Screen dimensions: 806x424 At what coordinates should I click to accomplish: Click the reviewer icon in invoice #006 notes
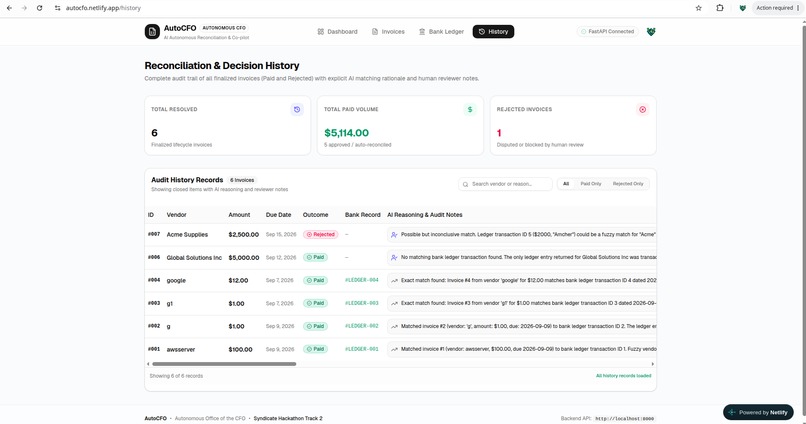(394, 257)
